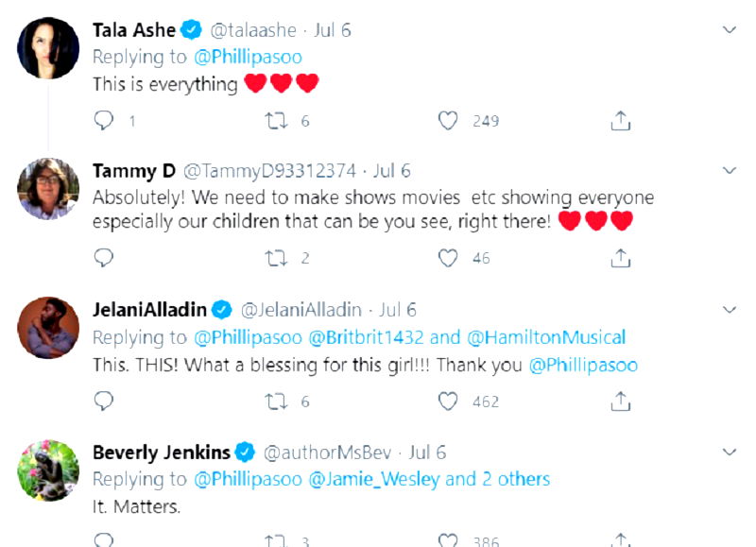Reply to Tammy D's tweet
The width and height of the screenshot is (756, 547).
pyautogui.click(x=105, y=257)
